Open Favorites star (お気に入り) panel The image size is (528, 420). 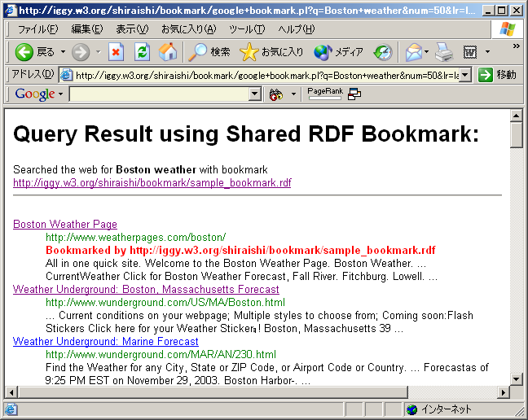(x=272, y=52)
